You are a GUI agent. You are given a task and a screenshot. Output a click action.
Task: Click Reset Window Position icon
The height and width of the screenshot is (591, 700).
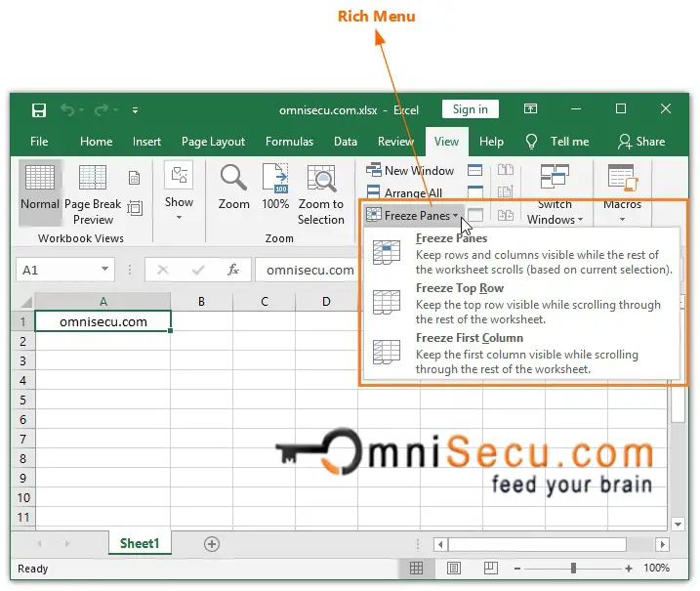pos(506,215)
